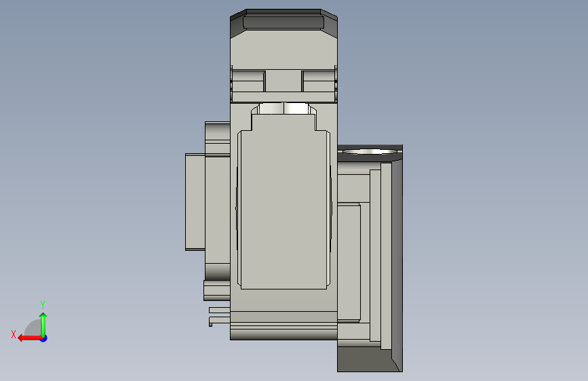The image size is (588, 381).
Task: Select the protruding block on the model's left
Action: 195,202
